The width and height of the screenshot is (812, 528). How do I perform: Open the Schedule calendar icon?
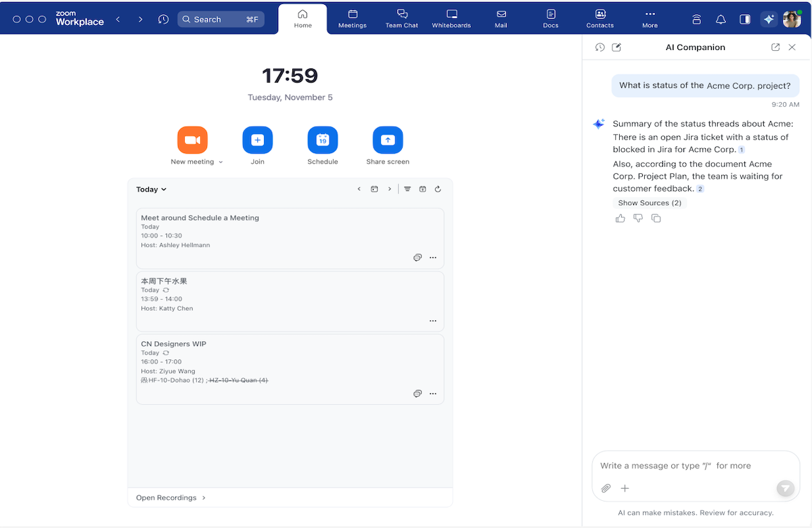click(323, 140)
